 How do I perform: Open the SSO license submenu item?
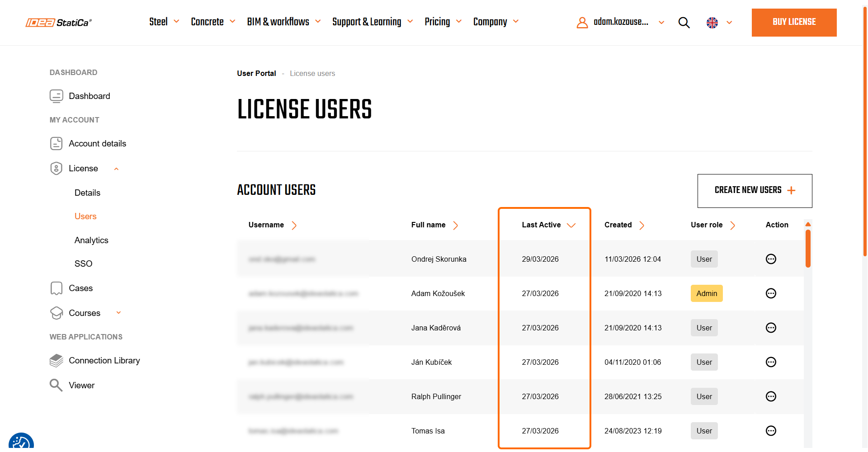click(x=83, y=264)
